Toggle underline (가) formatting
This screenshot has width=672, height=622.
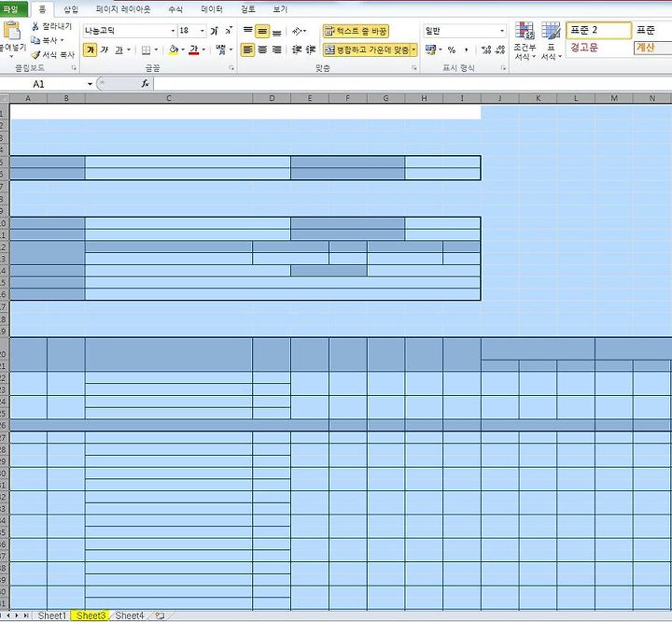click(119, 49)
